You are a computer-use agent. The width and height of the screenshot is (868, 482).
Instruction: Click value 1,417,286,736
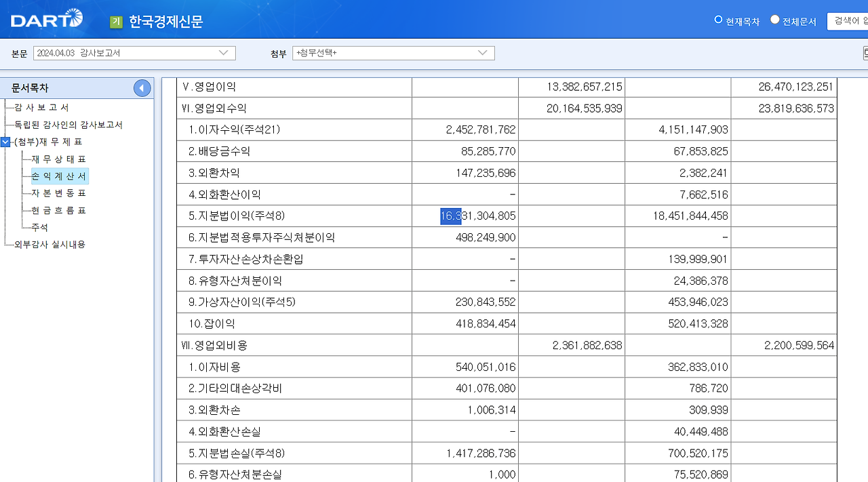[481, 454]
